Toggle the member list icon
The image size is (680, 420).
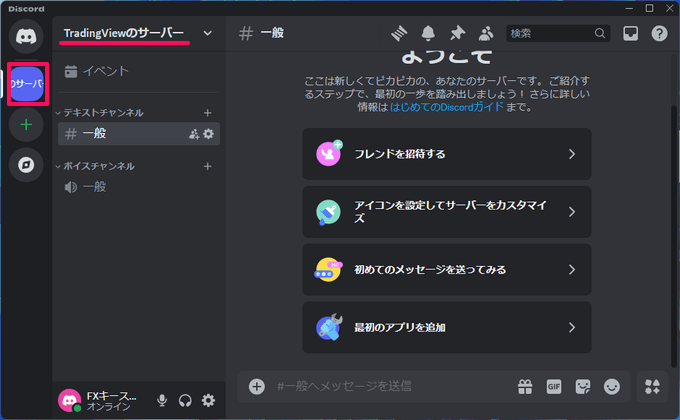point(486,33)
